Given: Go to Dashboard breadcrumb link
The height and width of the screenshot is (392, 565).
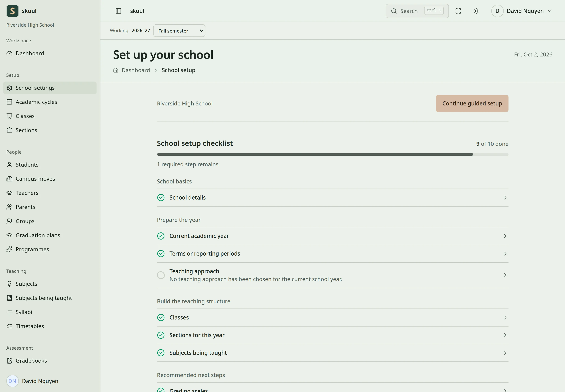Looking at the screenshot, I should click(136, 70).
